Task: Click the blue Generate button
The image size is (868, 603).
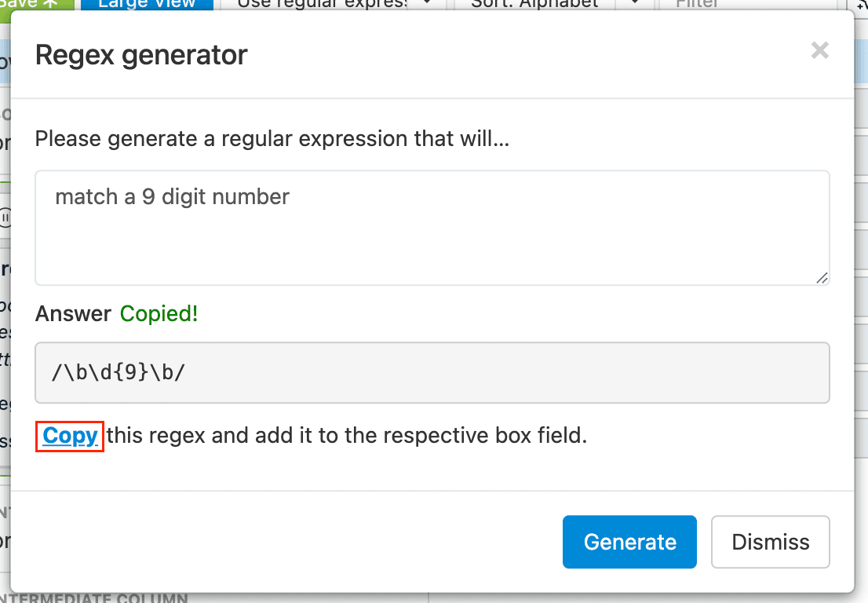Action: 629,542
